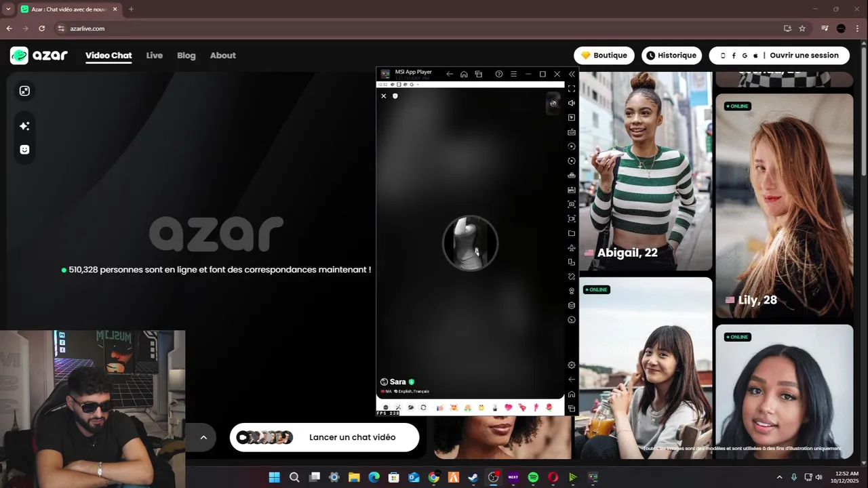Open MSI App Player help icon
The height and width of the screenshot is (488, 868).
[499, 74]
